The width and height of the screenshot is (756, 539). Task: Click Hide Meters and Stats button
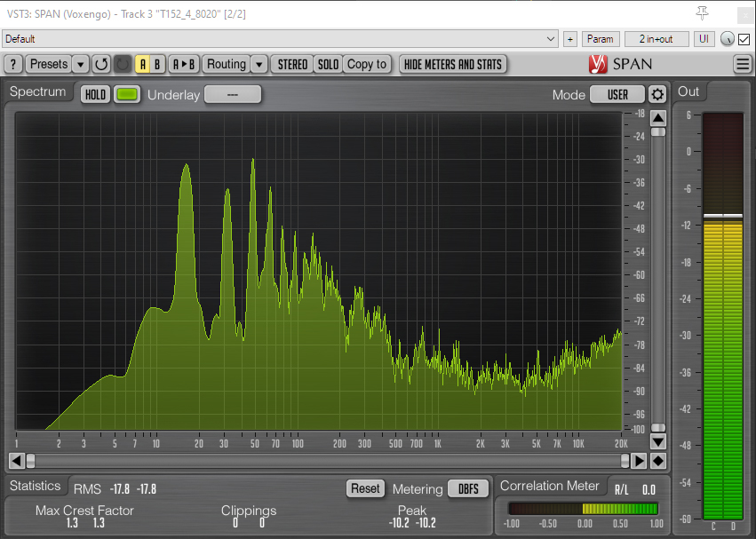pos(453,64)
